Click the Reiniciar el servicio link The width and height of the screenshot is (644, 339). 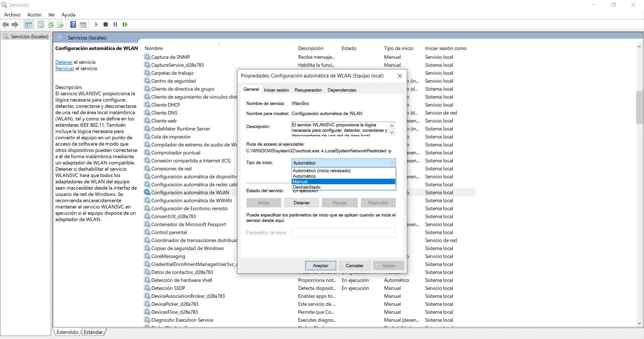click(x=65, y=68)
